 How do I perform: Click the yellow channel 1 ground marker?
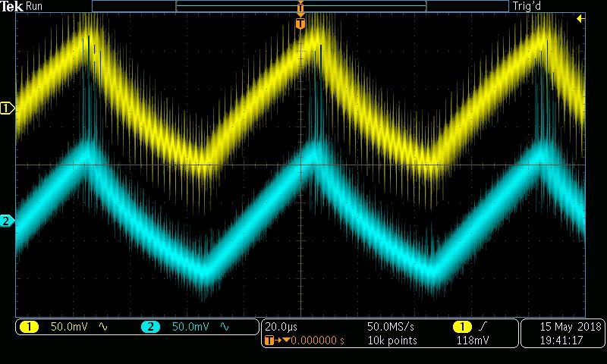pyautogui.click(x=7, y=108)
